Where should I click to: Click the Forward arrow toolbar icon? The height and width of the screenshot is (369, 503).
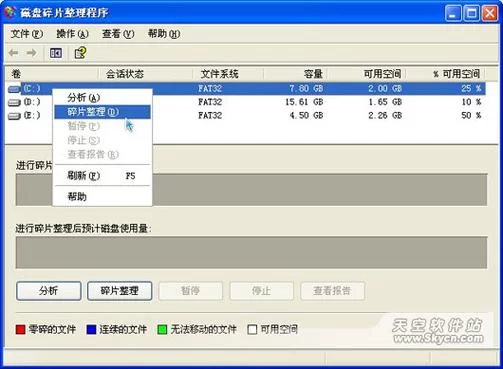tap(31, 53)
